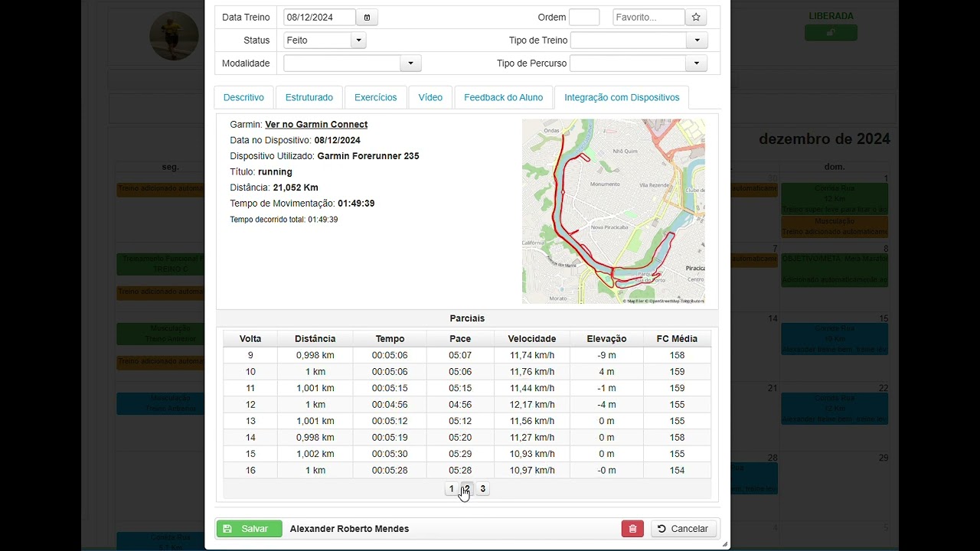This screenshot has width=980, height=551.
Task: Click lap 16 speed 10,97 km/h
Action: coord(531,471)
